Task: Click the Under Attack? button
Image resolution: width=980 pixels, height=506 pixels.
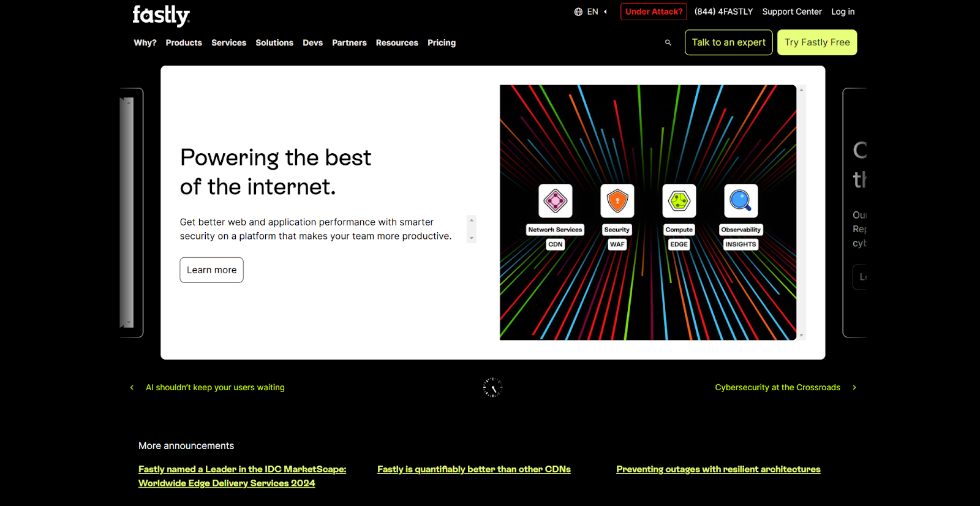Action: pos(654,12)
